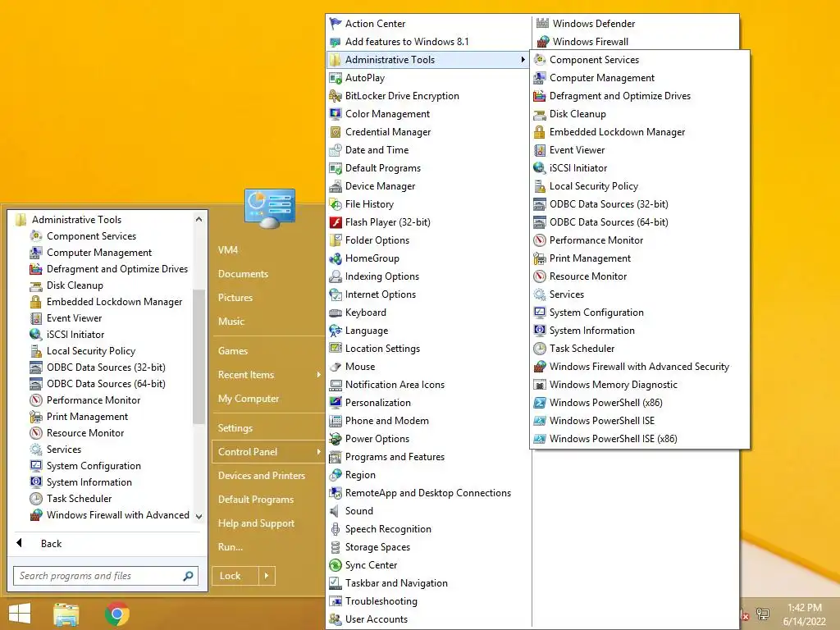Open User Accounts entry

[x=377, y=619]
